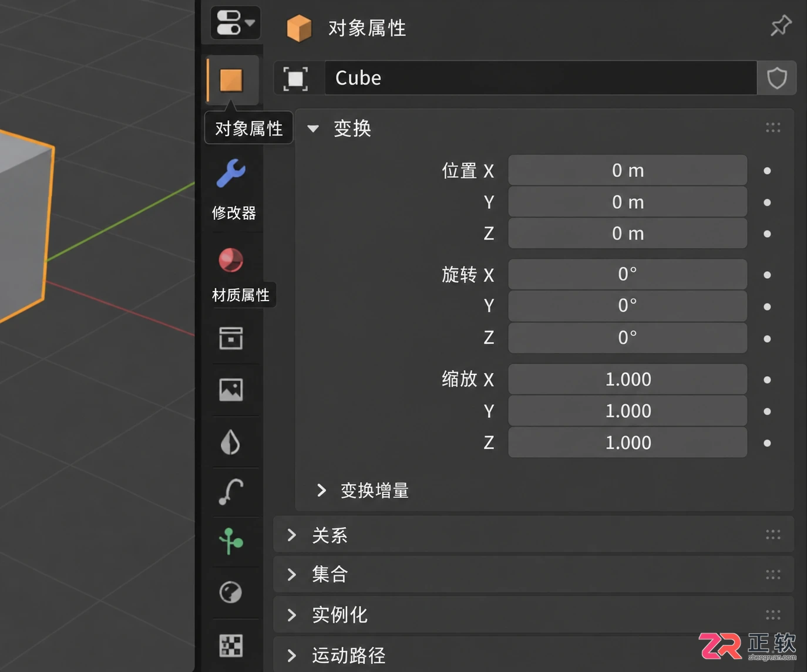
Task: Click the 位置 X value field
Action: coord(627,170)
